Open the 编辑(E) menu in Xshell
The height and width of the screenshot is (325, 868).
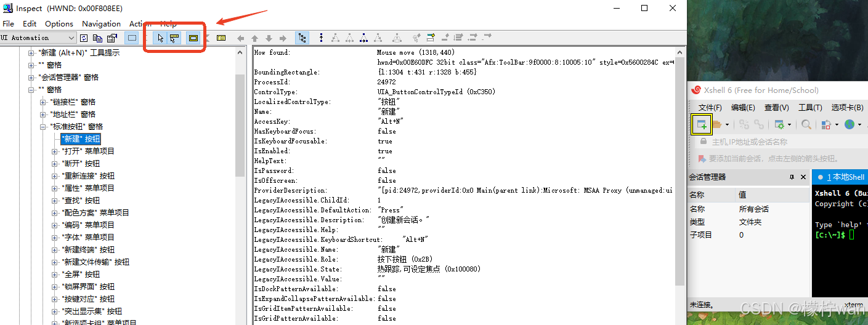tap(743, 108)
